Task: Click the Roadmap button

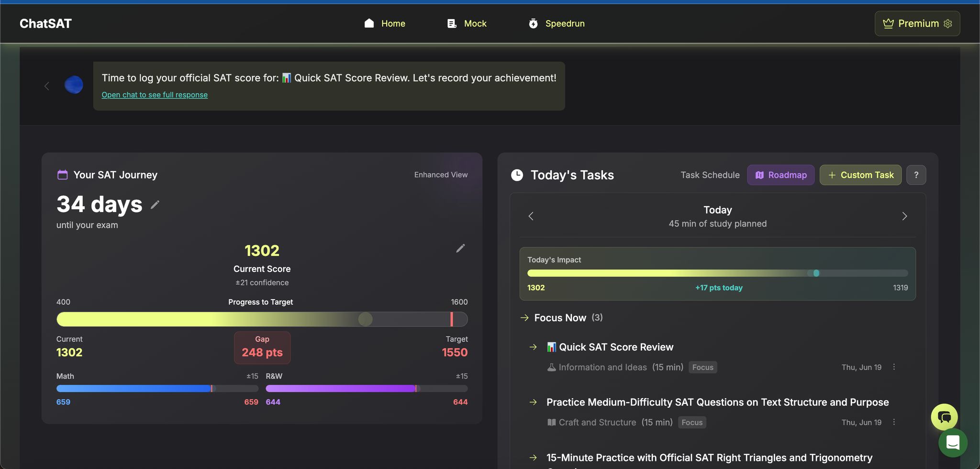Action: 780,175
